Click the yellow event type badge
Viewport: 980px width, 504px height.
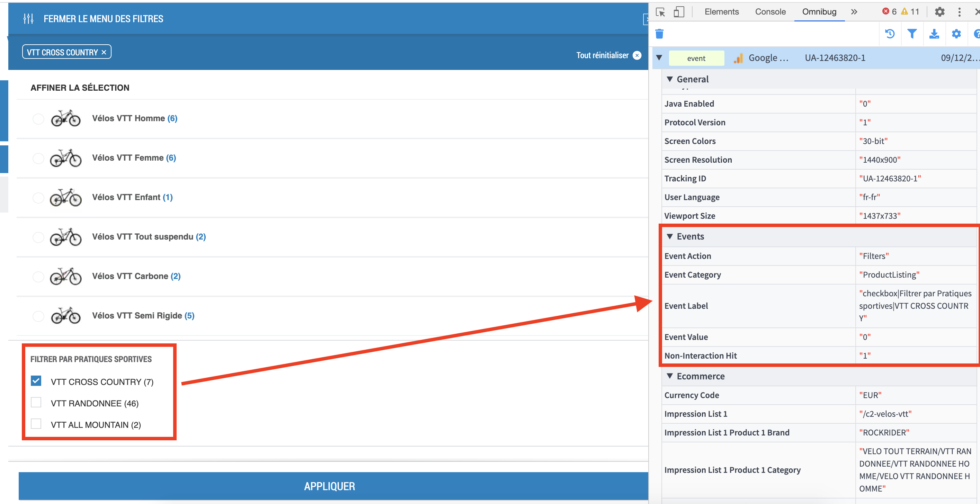pos(696,58)
